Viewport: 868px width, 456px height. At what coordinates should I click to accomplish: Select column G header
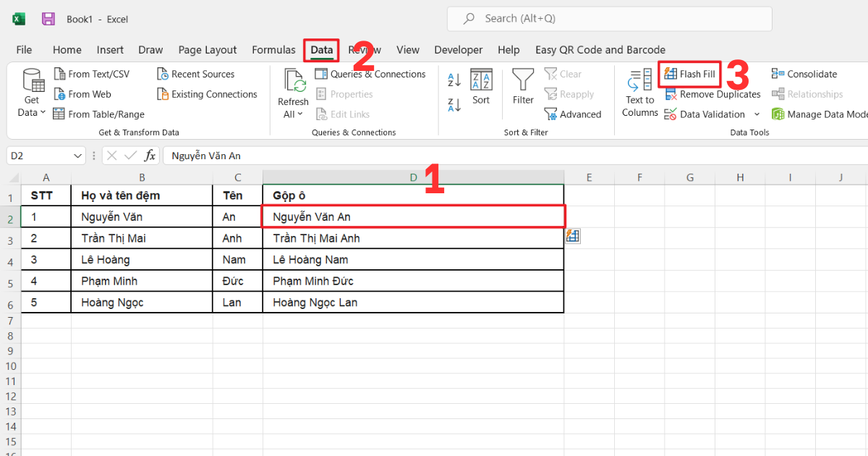click(x=689, y=178)
